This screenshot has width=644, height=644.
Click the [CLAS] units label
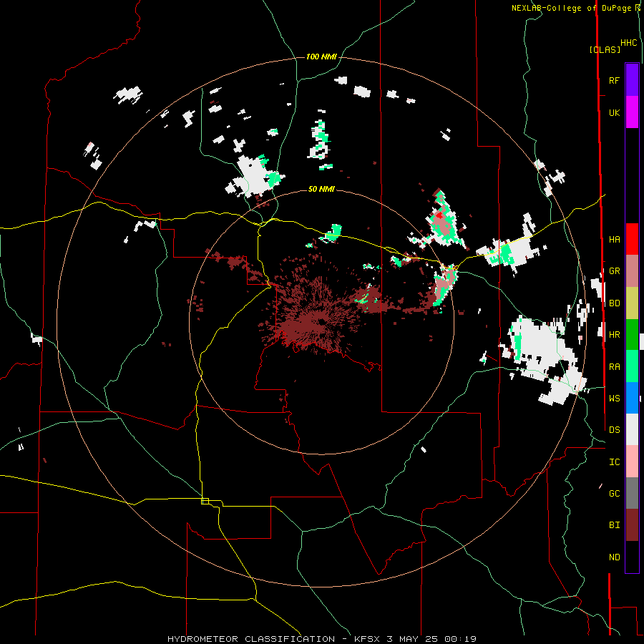pos(605,49)
